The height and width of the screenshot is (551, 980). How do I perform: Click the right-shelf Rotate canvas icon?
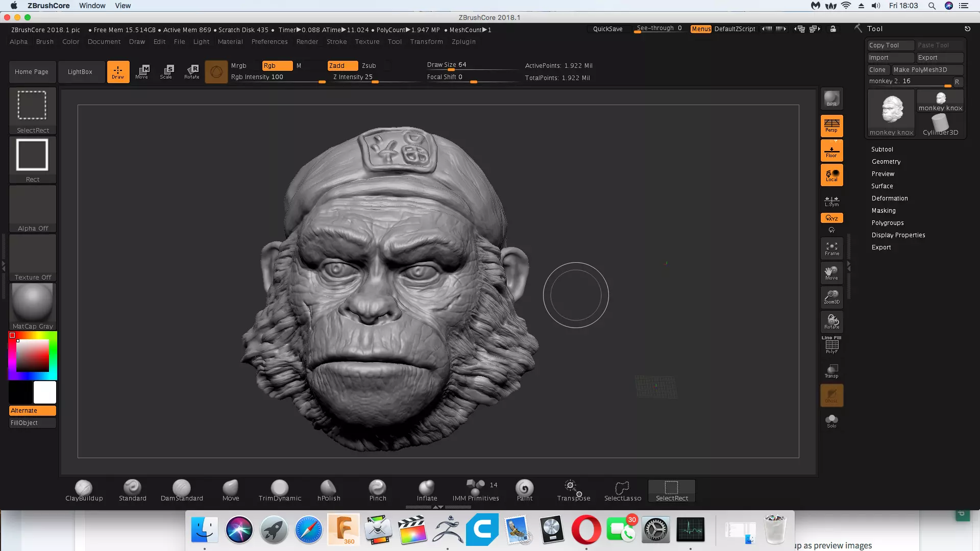[x=831, y=321]
